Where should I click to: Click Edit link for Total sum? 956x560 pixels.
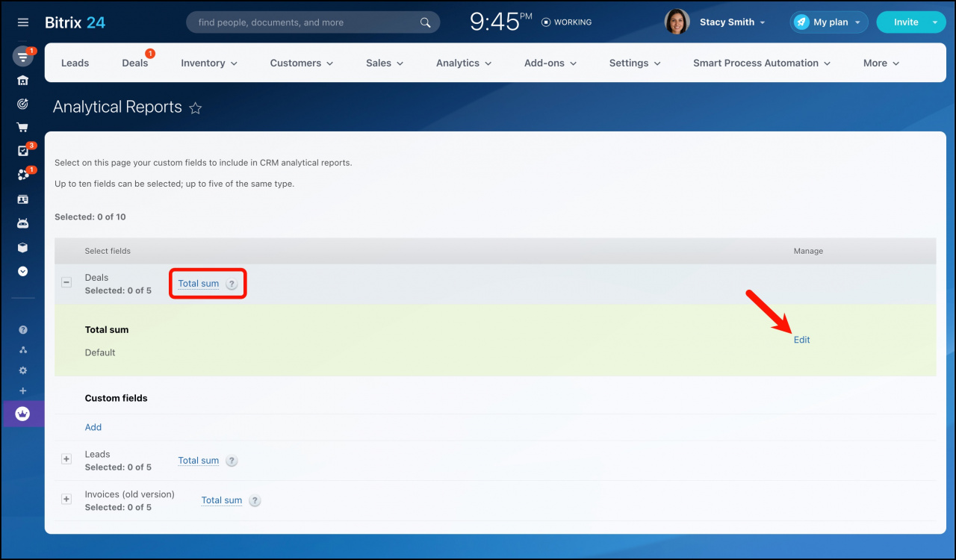click(801, 340)
